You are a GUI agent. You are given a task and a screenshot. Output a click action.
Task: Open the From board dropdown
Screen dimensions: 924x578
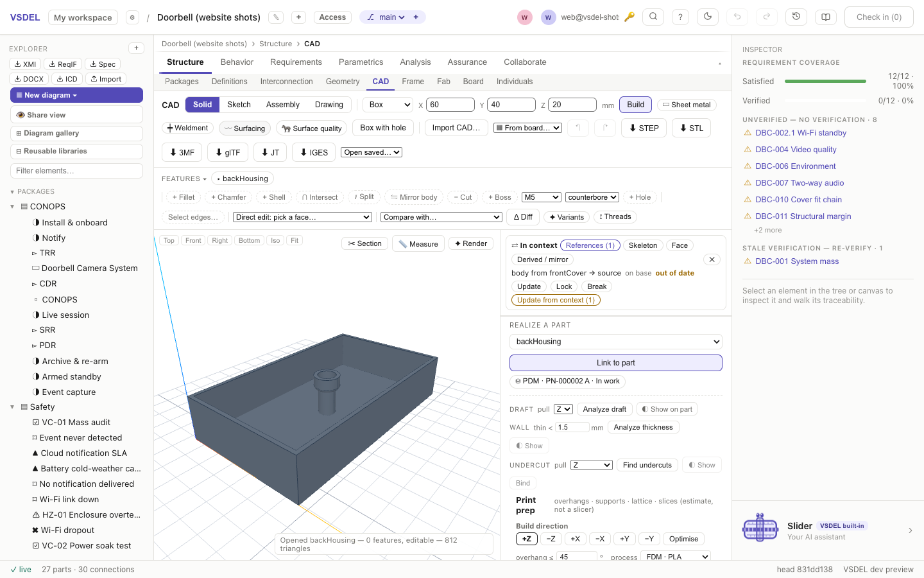coord(527,128)
